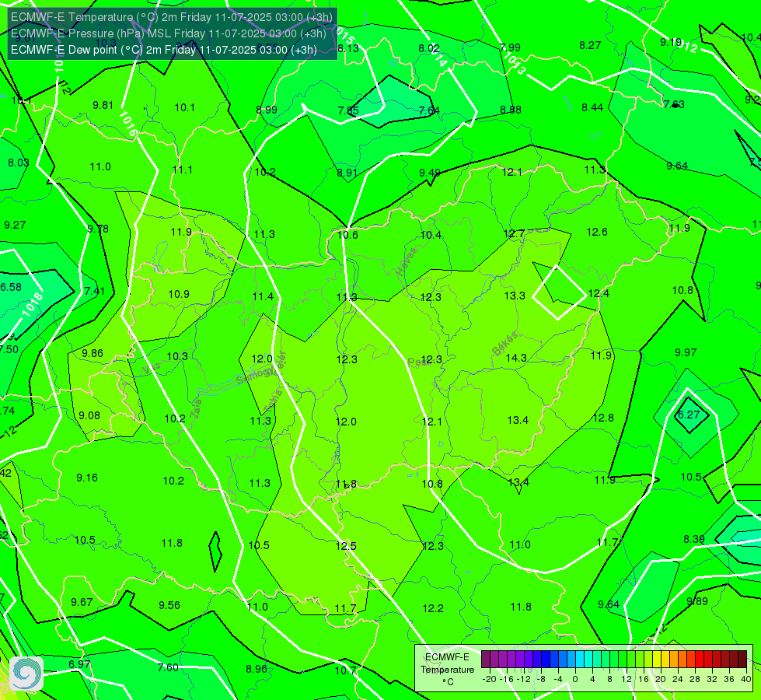This screenshot has width=761, height=700.
Task: Click the 10.6 temperature value
Action: point(347,235)
